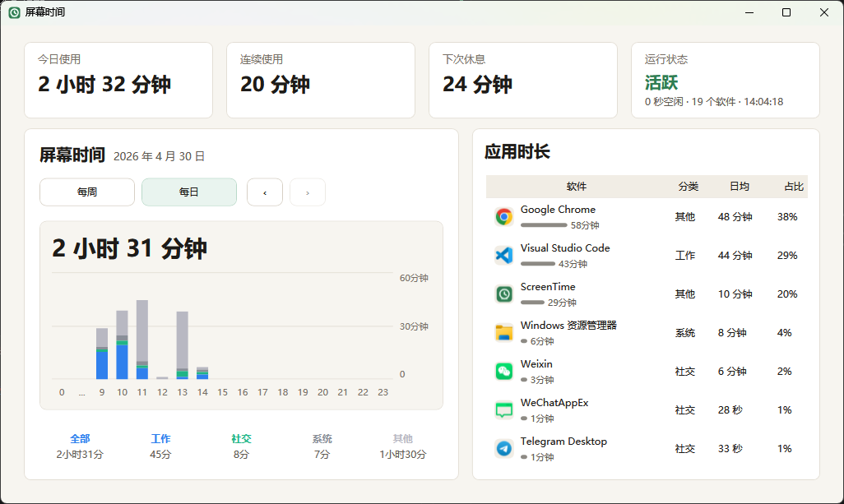This screenshot has width=844, height=504.
Task: Click the 11 o'clock bar in chart
Action: click(x=142, y=339)
